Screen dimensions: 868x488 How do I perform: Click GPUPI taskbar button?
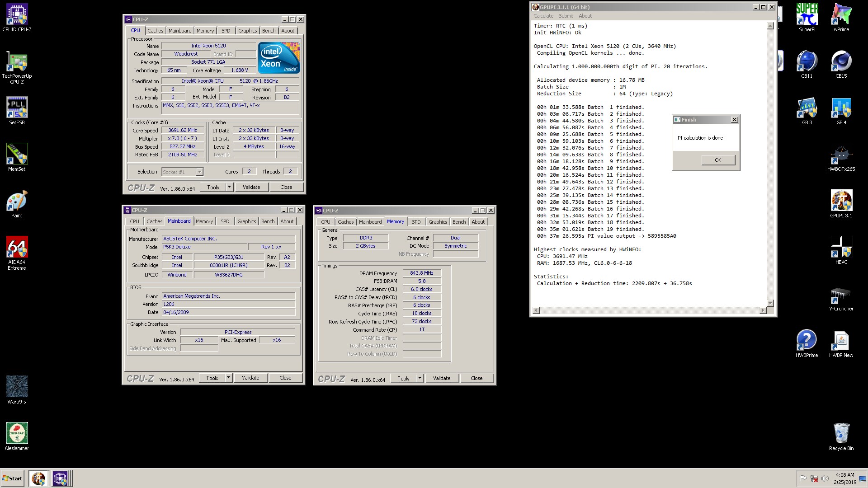pyautogui.click(x=38, y=478)
